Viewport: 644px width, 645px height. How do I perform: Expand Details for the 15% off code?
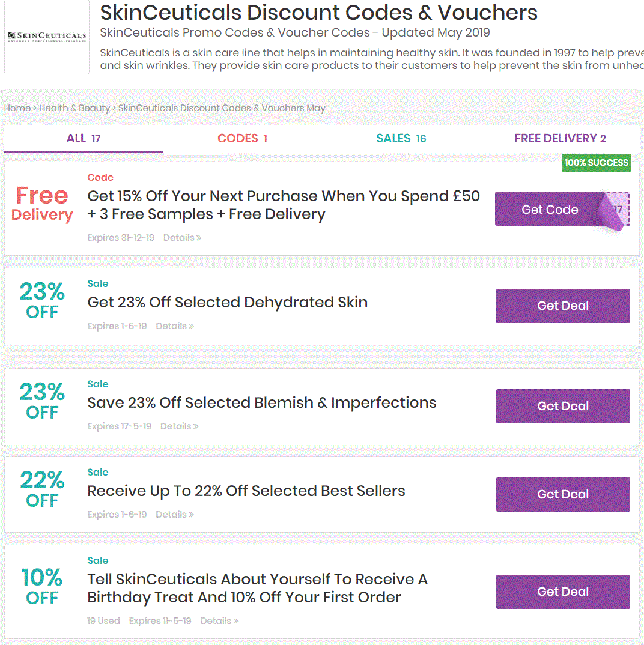(x=182, y=238)
